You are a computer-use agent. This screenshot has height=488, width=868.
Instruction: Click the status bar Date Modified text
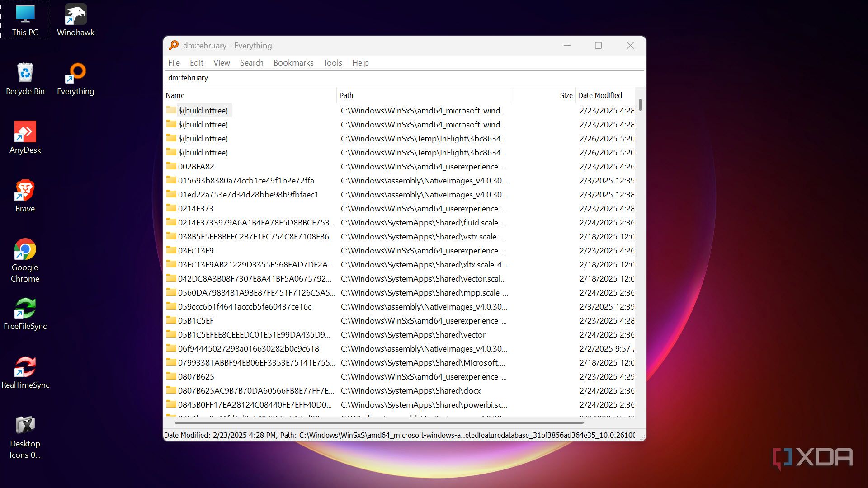click(x=221, y=435)
